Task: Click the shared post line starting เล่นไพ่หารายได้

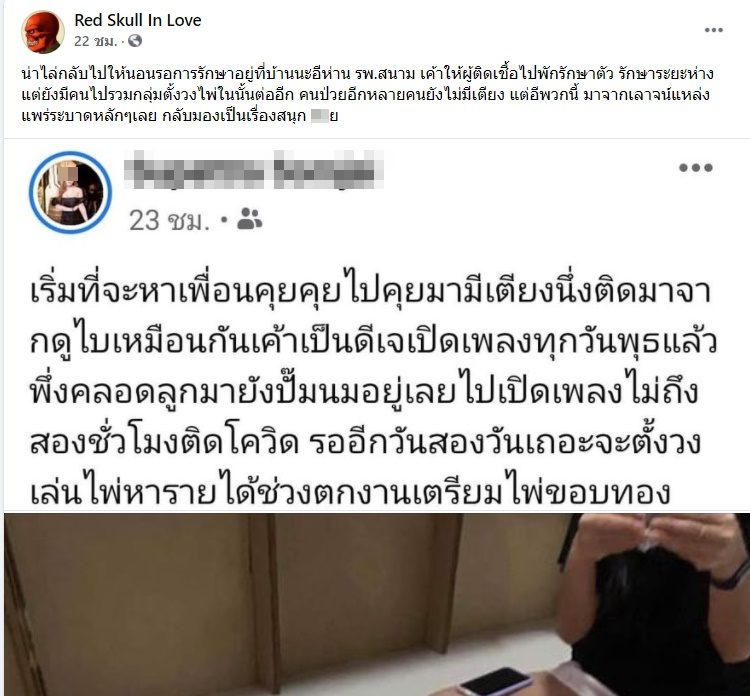Action: point(350,492)
